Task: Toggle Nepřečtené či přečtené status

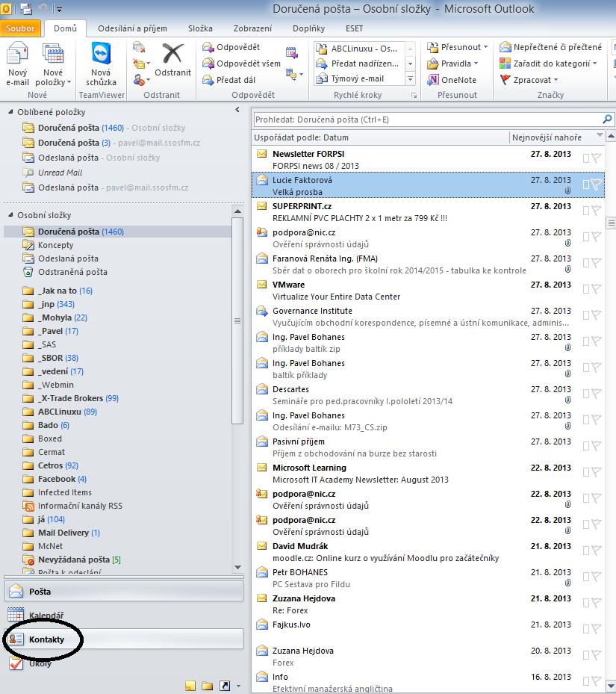Action: pos(550,47)
